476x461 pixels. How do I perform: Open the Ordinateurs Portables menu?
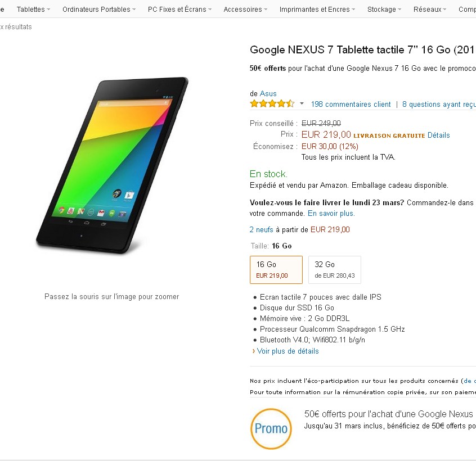99,10
